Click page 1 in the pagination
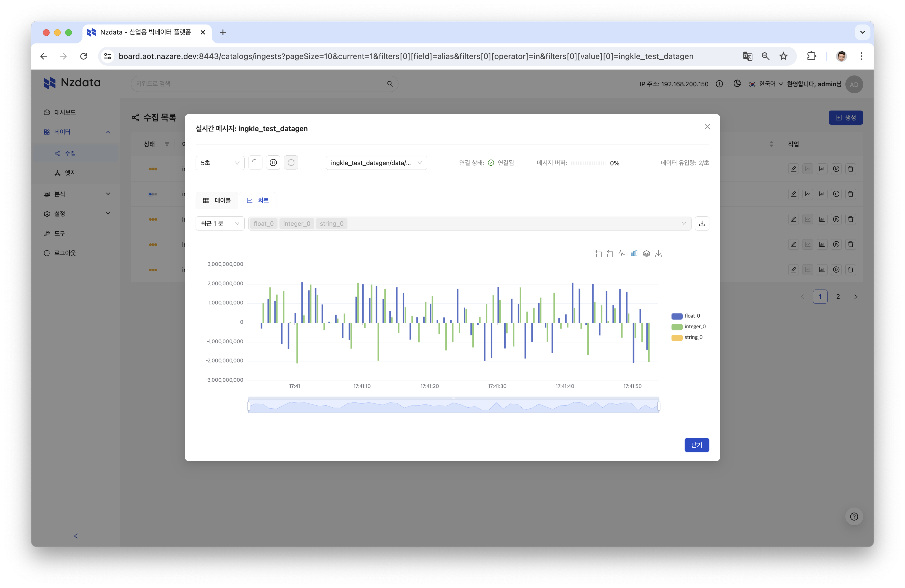Image resolution: width=905 pixels, height=588 pixels. tap(820, 297)
